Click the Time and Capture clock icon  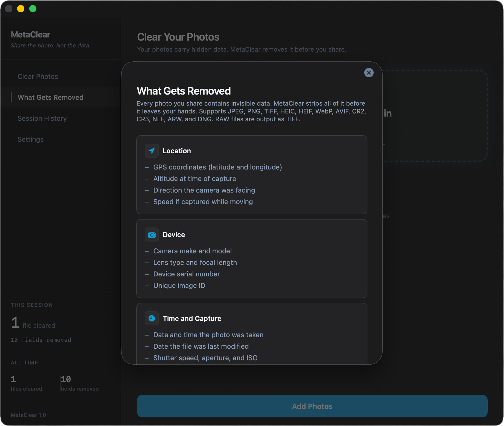tap(152, 318)
